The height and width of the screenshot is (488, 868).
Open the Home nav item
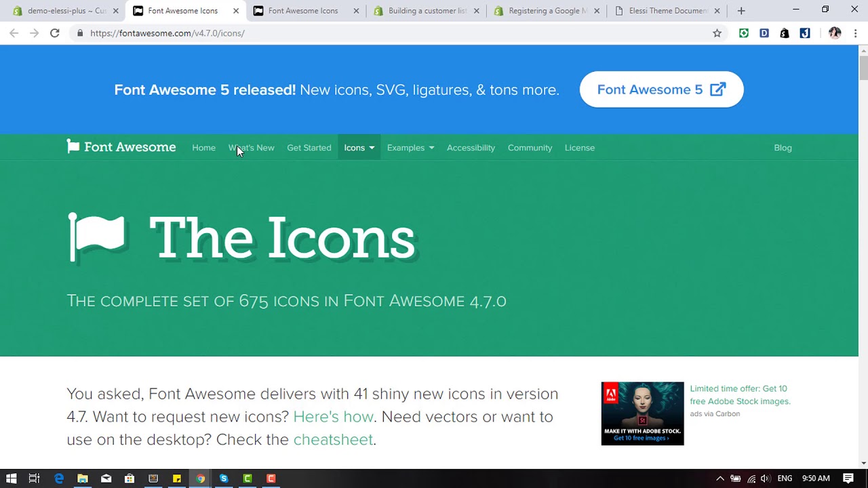[203, 148]
